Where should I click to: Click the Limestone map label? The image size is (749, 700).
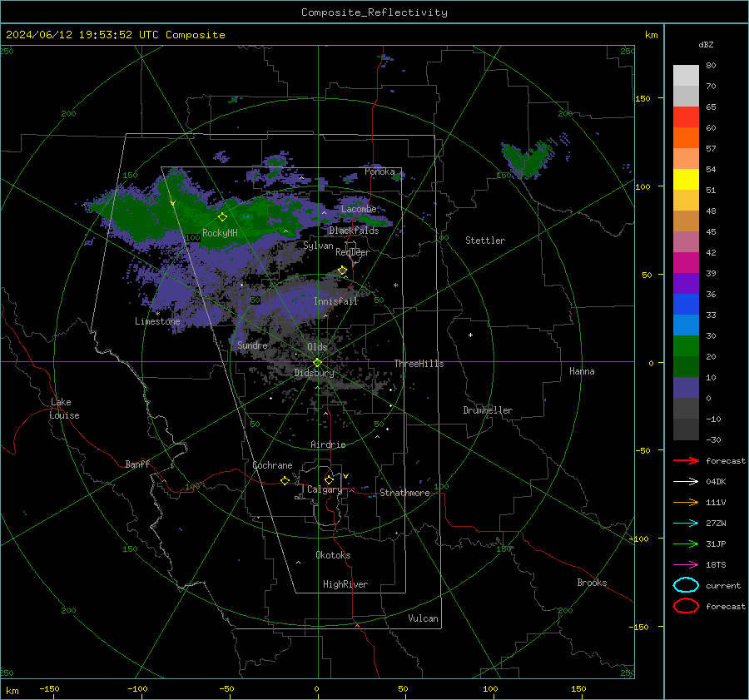click(x=157, y=321)
